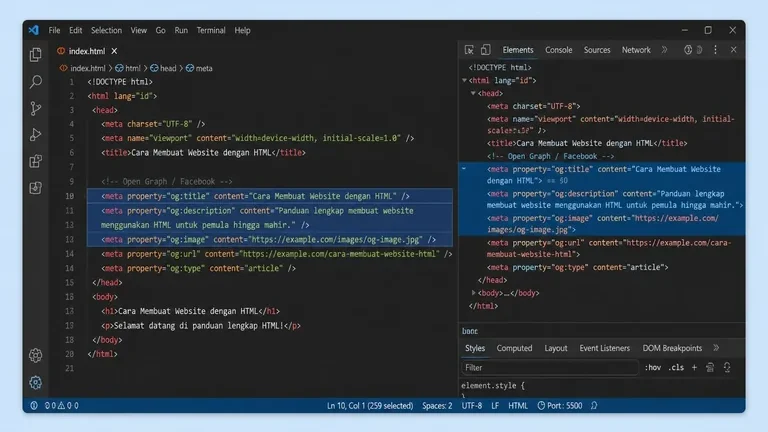The width and height of the screenshot is (768, 432).
Task: Open the Manage gear at activity bar bottom
Action: tap(35, 383)
